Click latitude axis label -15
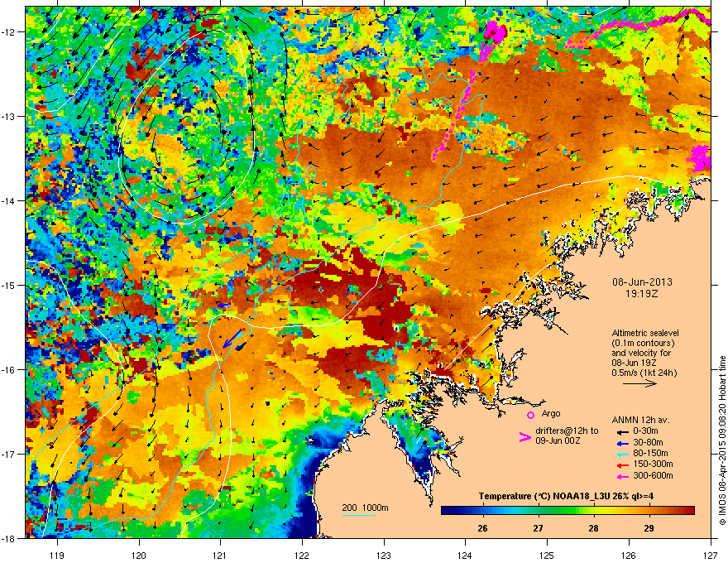The height and width of the screenshot is (563, 728). (x=9, y=285)
